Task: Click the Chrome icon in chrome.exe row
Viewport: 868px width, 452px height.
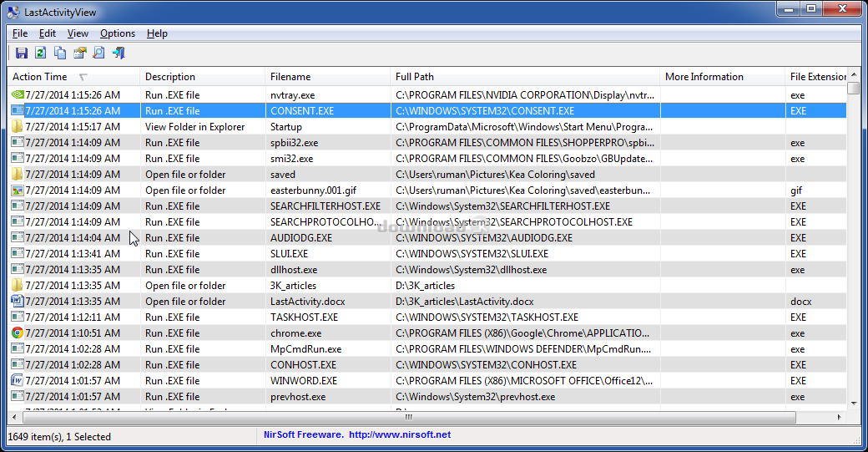Action: pos(18,333)
